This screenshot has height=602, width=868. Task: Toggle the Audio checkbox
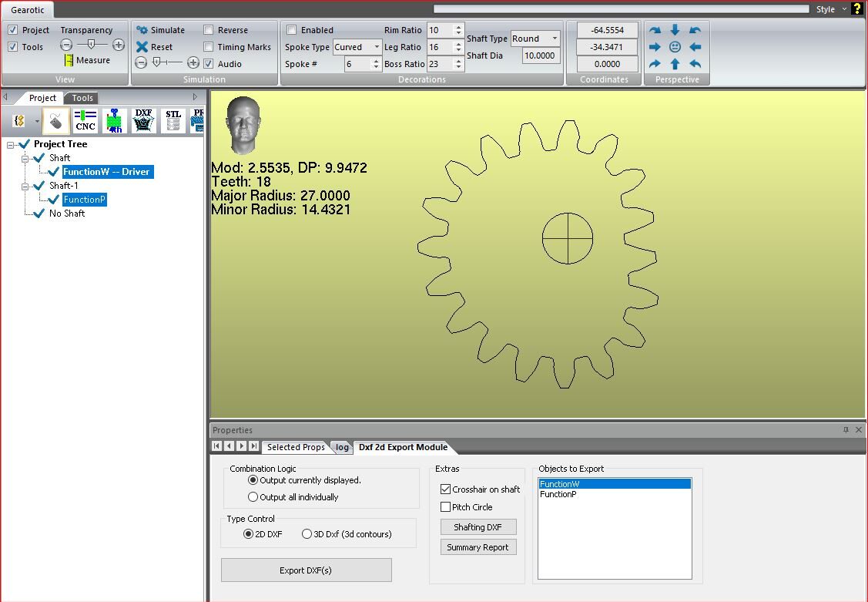(208, 64)
